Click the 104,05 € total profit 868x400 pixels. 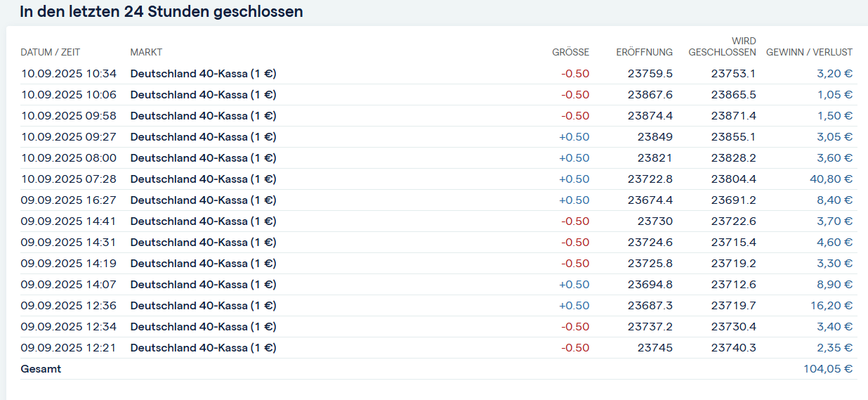[x=828, y=368]
